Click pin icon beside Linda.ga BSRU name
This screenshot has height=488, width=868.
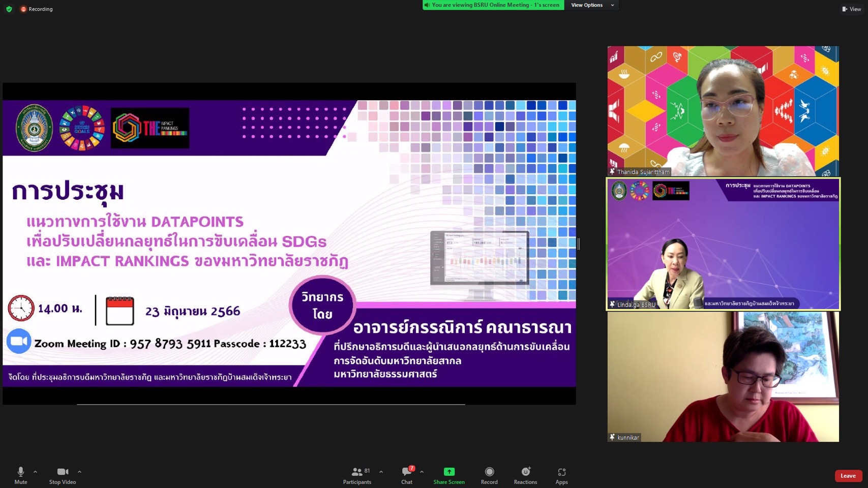(x=612, y=304)
